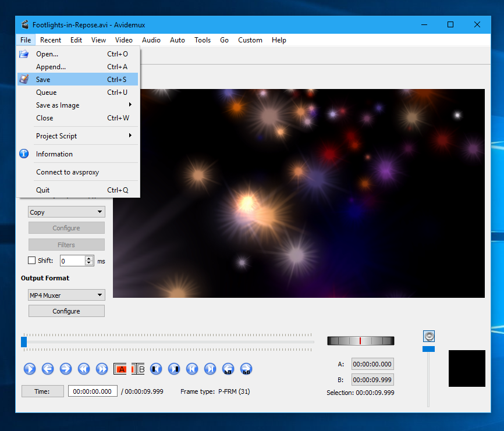Open the Edit menu

point(76,40)
